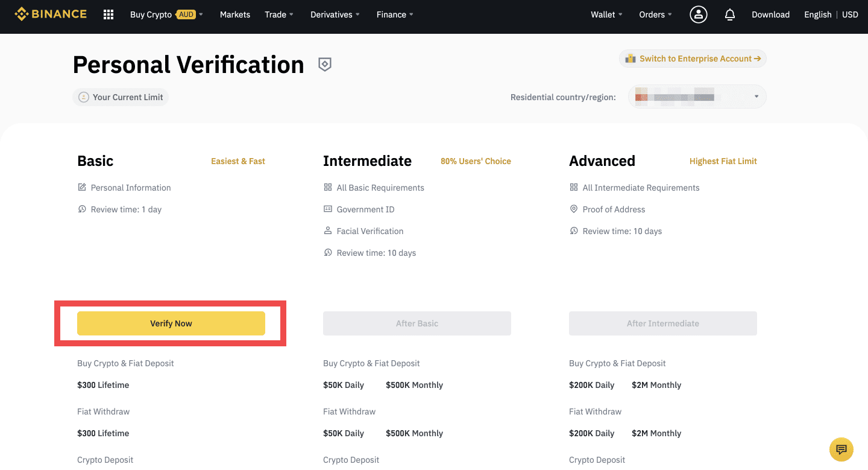Image resolution: width=868 pixels, height=470 pixels.
Task: Click the Your Current Limit person icon
Action: (84, 97)
